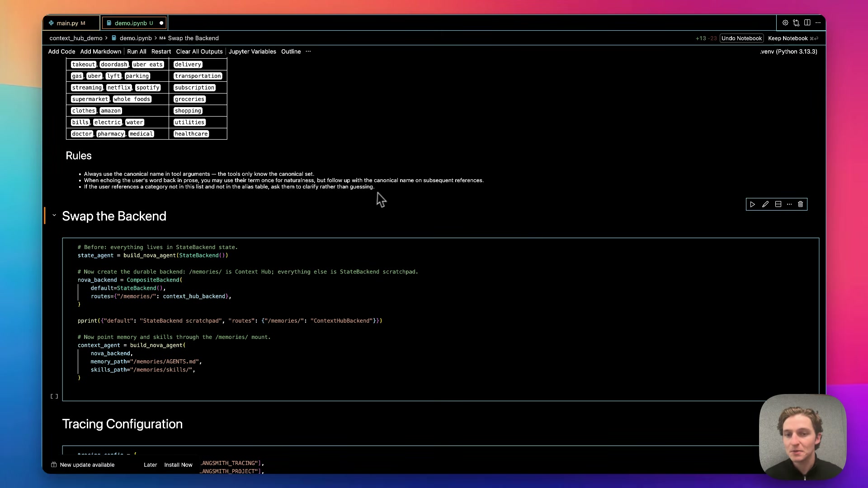Click the 'New update available' notification text
The height and width of the screenshot is (488, 868).
tap(87, 465)
